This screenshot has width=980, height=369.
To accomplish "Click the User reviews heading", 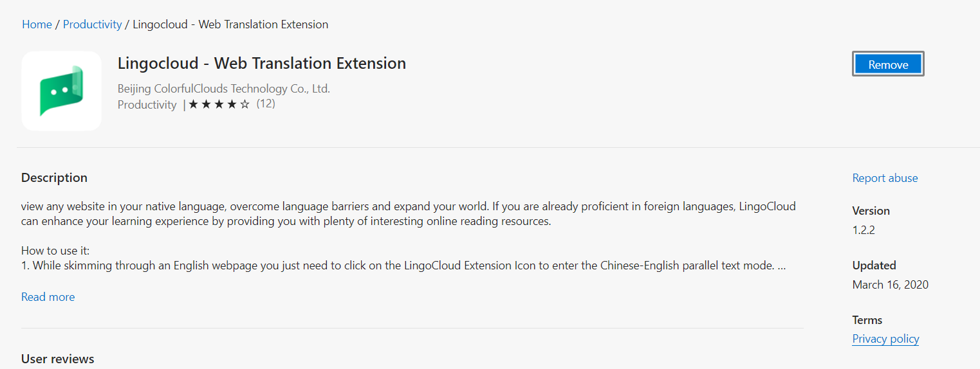I will (x=58, y=359).
